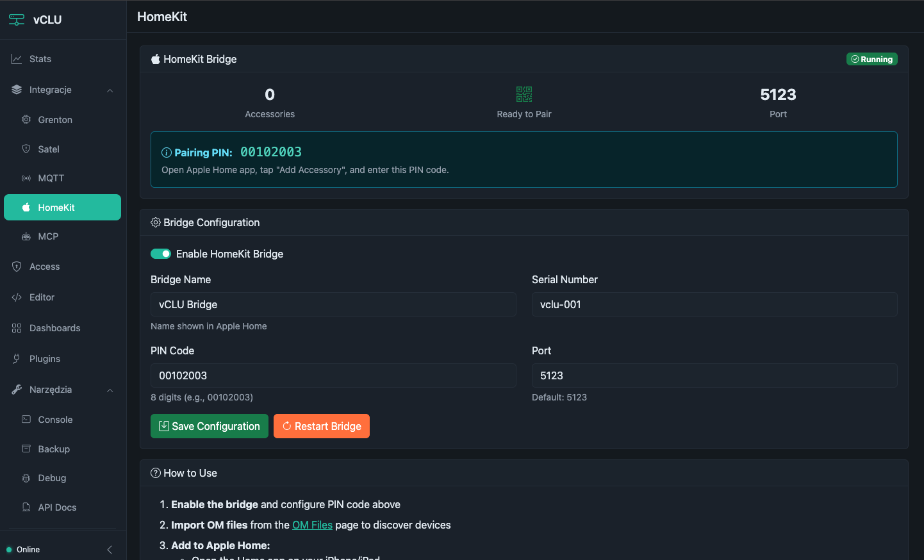
Task: Click the Serial Number input field
Action: (714, 304)
